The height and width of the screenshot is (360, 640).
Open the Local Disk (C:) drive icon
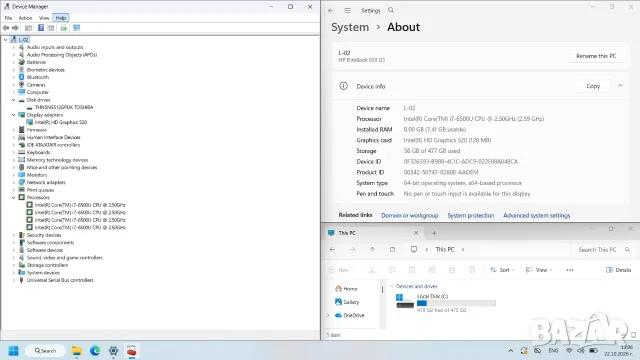click(405, 301)
